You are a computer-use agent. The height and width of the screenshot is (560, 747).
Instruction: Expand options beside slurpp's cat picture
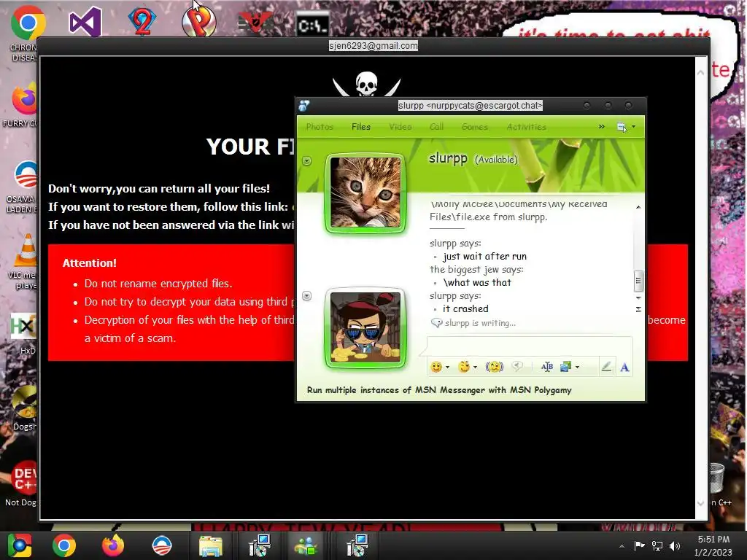point(307,161)
